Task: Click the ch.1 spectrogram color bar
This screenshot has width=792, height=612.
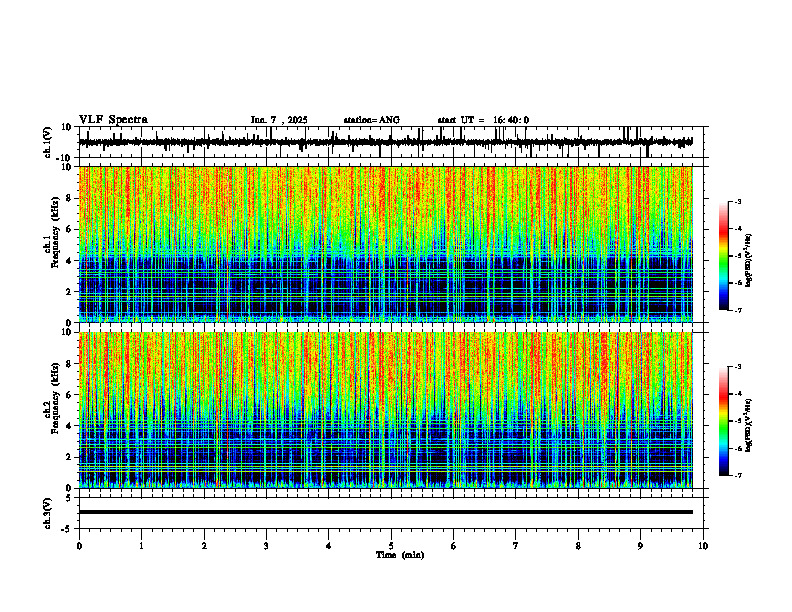Action: (x=723, y=256)
